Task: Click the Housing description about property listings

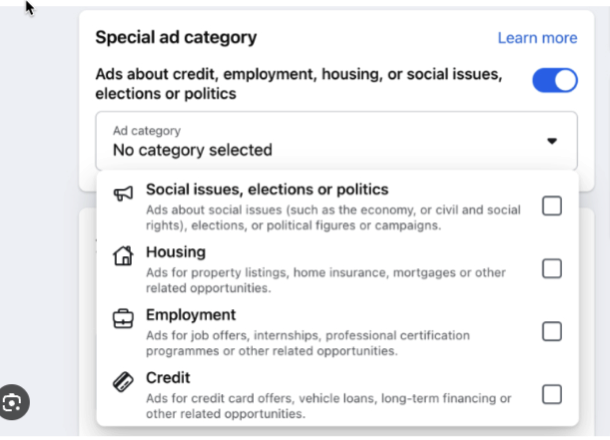Action: point(326,280)
